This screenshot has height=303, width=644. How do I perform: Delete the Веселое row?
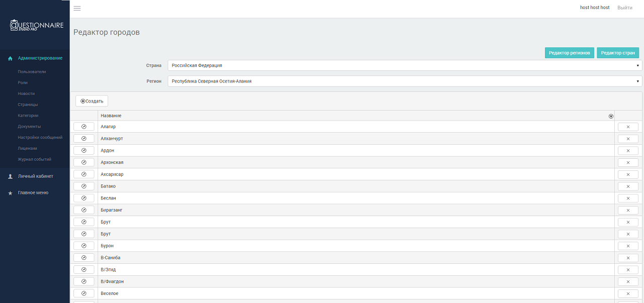pyautogui.click(x=628, y=293)
